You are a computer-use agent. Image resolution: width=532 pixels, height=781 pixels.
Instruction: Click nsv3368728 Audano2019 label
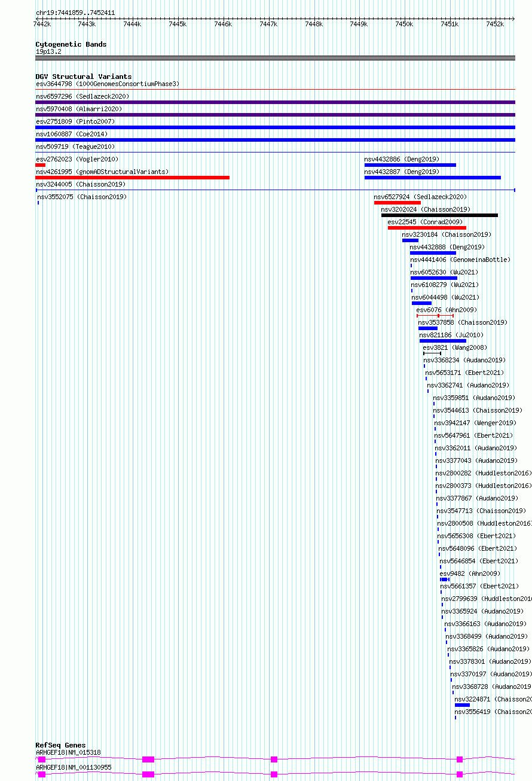492,687
